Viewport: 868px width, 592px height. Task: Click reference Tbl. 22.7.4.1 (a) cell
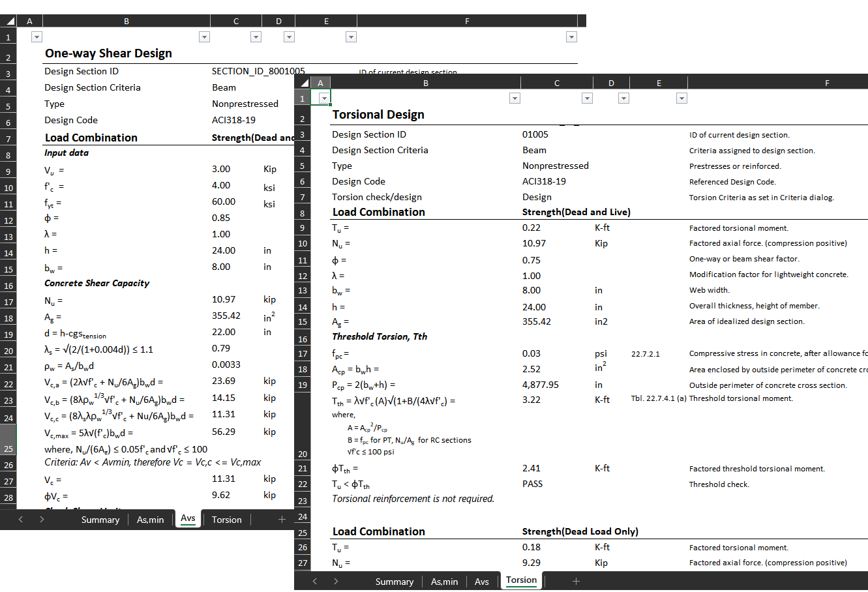(659, 398)
